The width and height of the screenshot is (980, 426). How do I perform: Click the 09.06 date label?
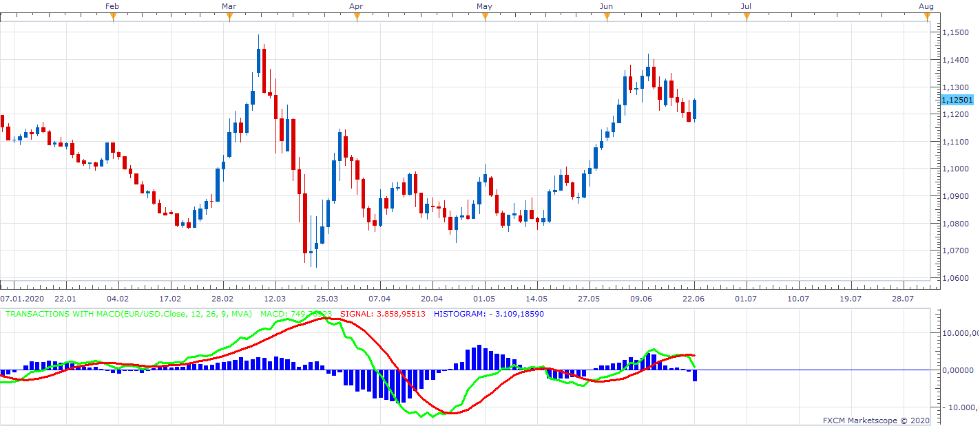[x=642, y=299]
